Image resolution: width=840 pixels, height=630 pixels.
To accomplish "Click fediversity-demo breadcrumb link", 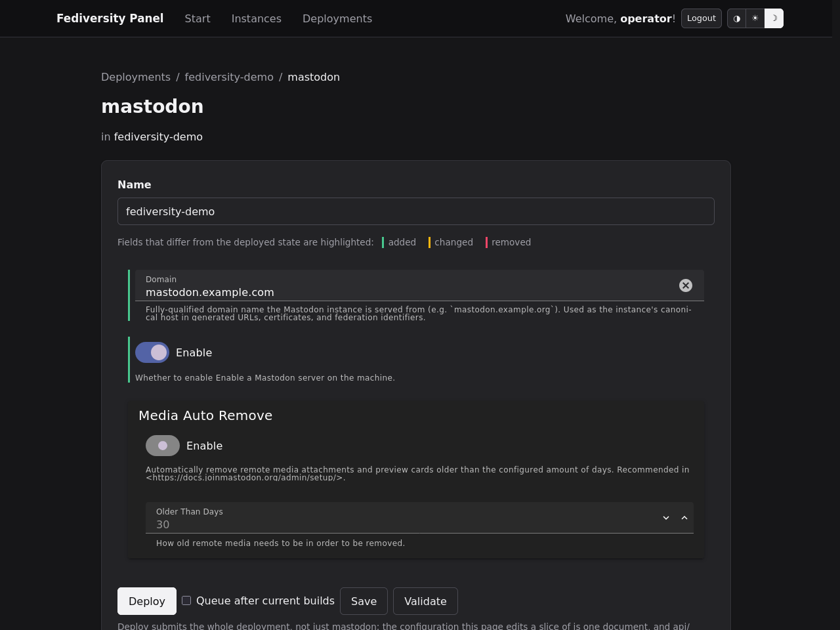I will coord(229,77).
